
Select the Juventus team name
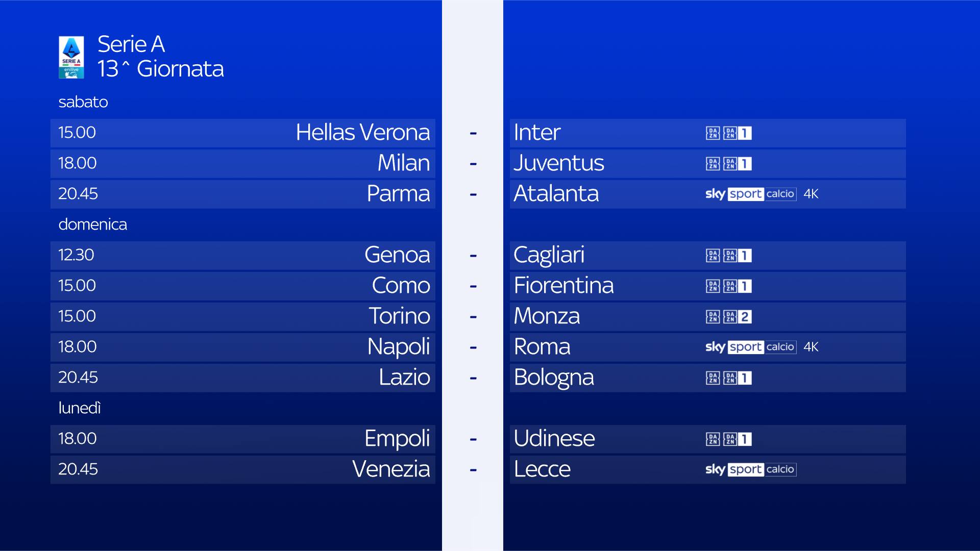(558, 163)
